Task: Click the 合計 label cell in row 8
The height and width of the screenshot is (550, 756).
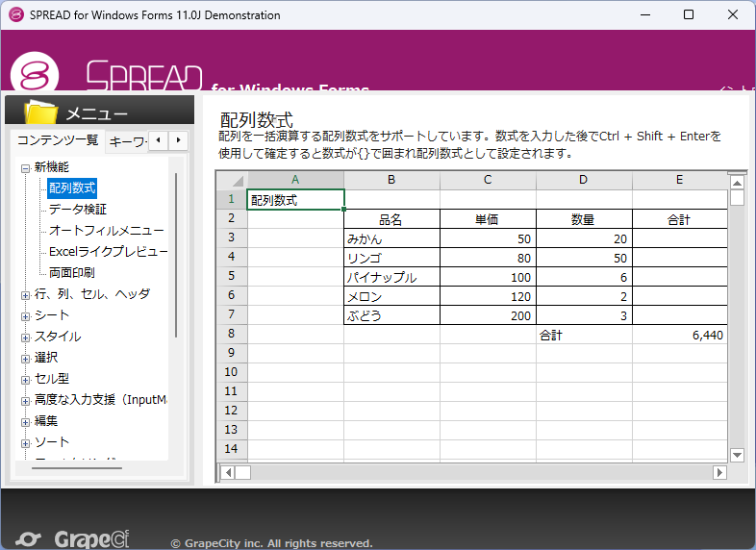Action: 584,335
